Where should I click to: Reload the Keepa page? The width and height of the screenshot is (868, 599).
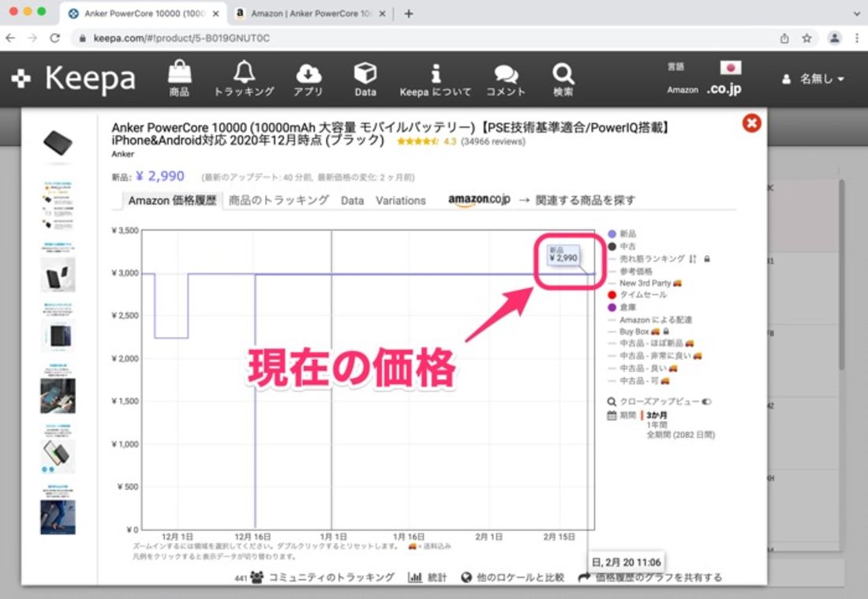tap(54, 38)
